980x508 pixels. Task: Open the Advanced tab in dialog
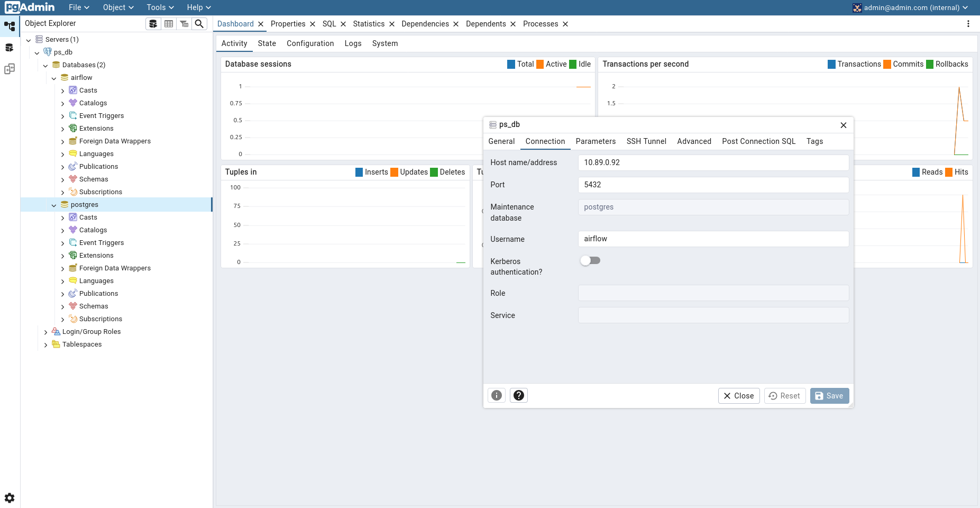[694, 141]
